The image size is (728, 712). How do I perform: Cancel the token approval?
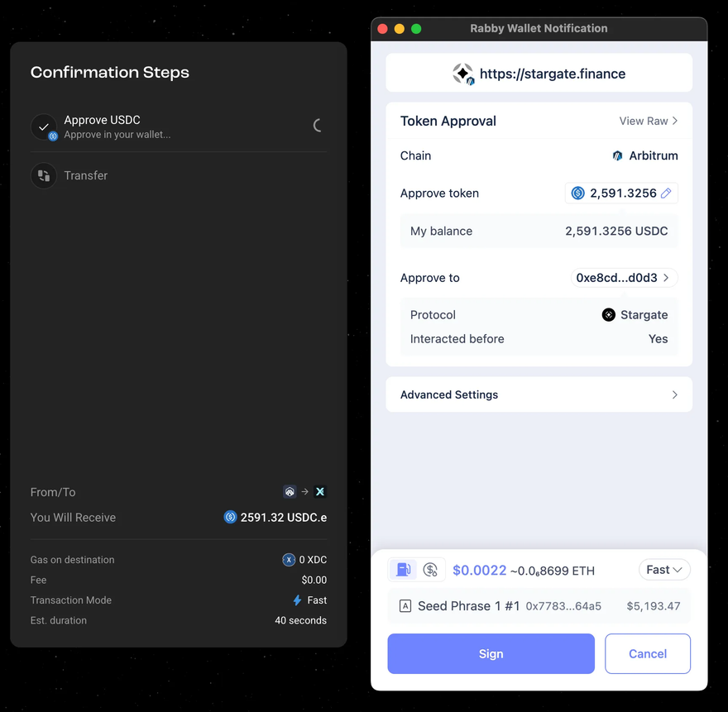(648, 653)
